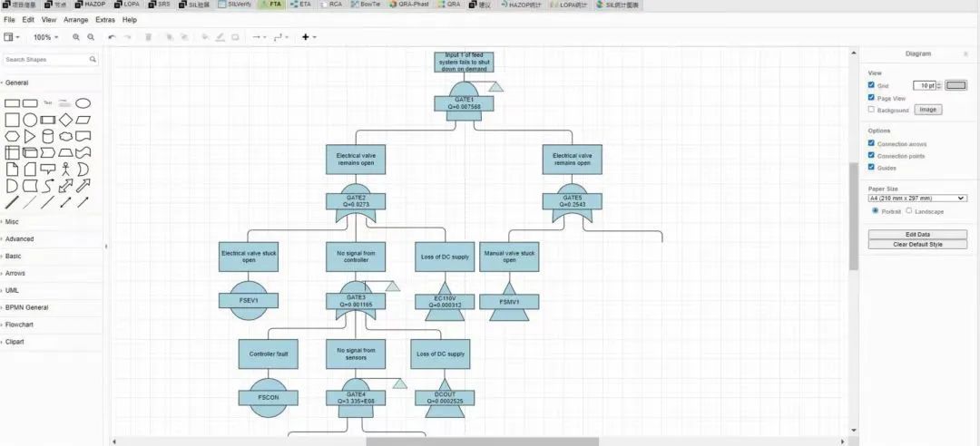Switch to the HAZOP tab
This screenshot has height=446, width=980.
coord(91,5)
